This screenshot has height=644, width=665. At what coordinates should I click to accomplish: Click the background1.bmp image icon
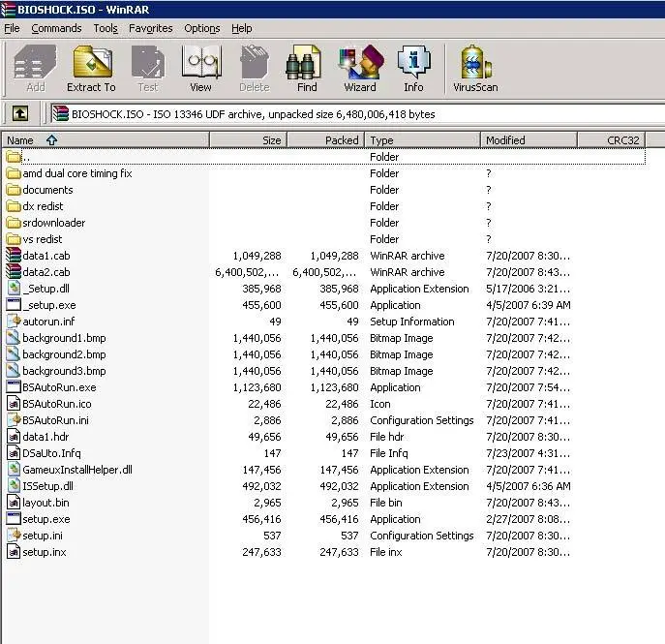(14, 338)
